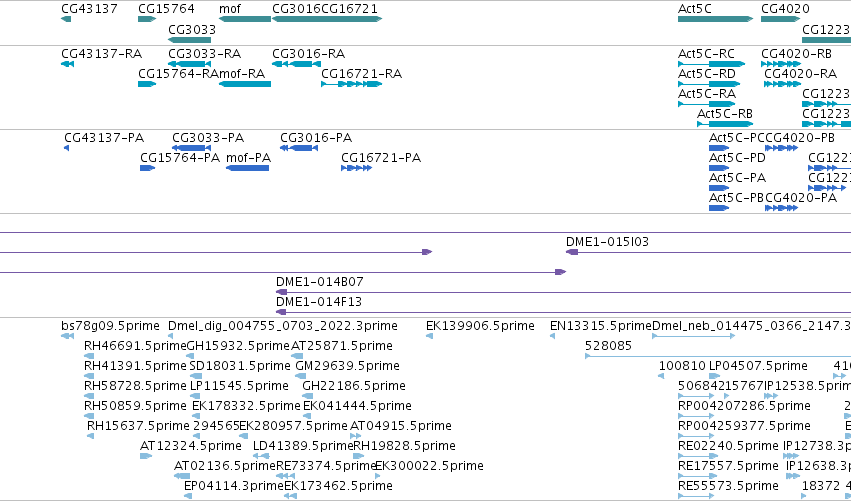Image resolution: width=851 pixels, height=501 pixels.
Task: Open protein CG3033-PA
Action: pos(191,148)
